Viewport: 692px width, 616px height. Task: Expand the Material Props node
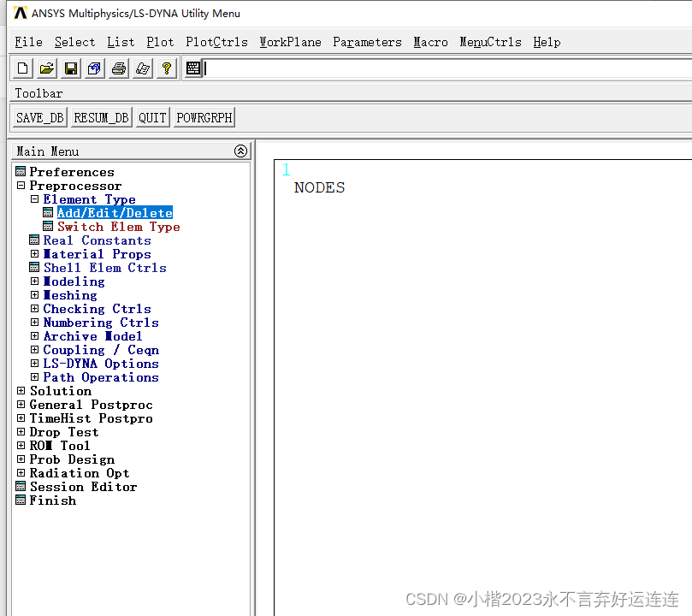tap(34, 254)
